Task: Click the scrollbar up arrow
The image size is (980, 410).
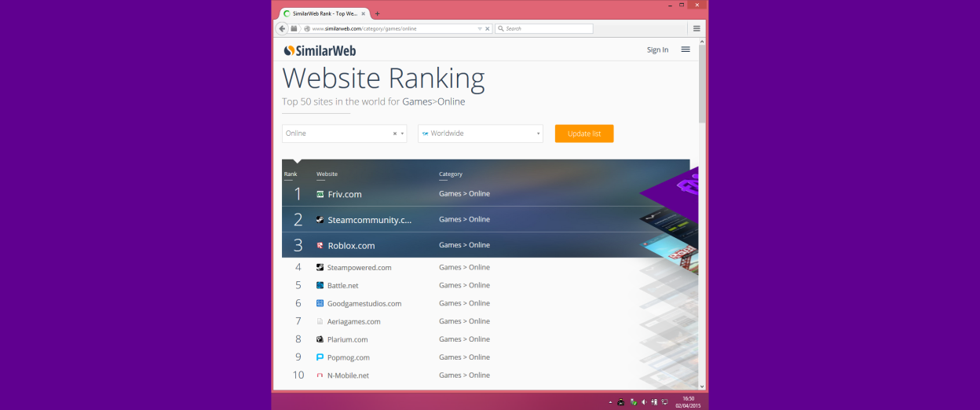Action: click(702, 42)
